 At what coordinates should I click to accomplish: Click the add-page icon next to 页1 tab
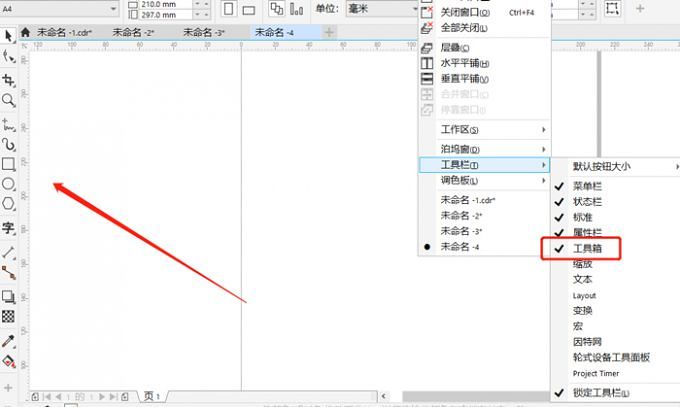pos(125,397)
